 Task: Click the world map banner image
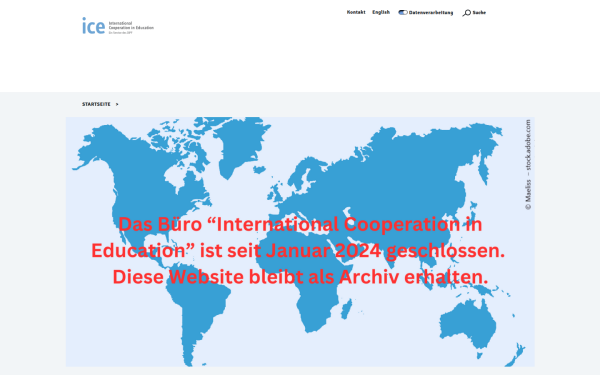pos(300,242)
